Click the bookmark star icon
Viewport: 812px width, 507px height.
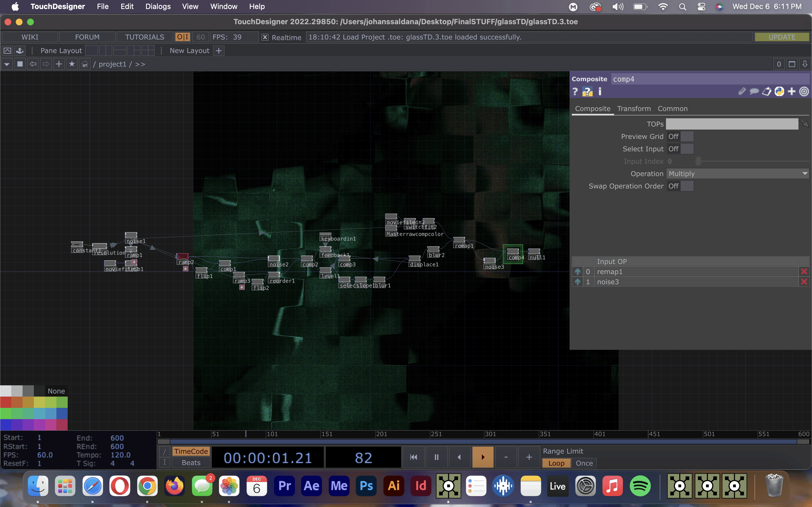(x=72, y=64)
